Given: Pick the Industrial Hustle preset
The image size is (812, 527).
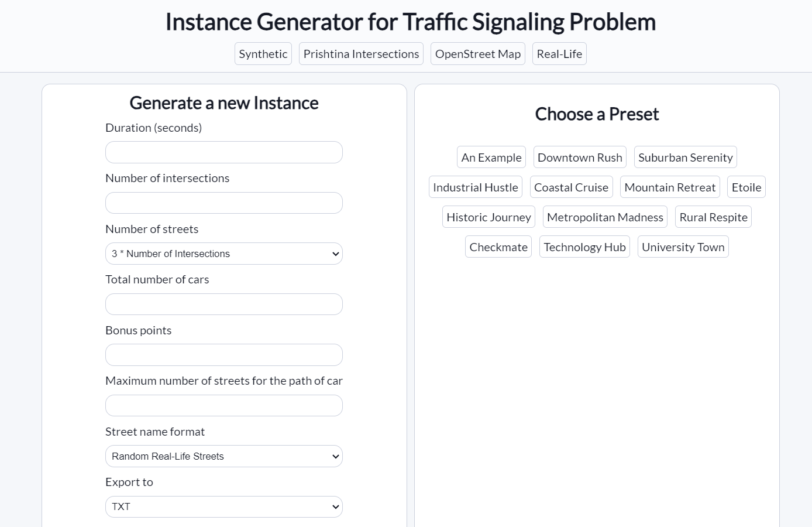Looking at the screenshot, I should (x=475, y=187).
